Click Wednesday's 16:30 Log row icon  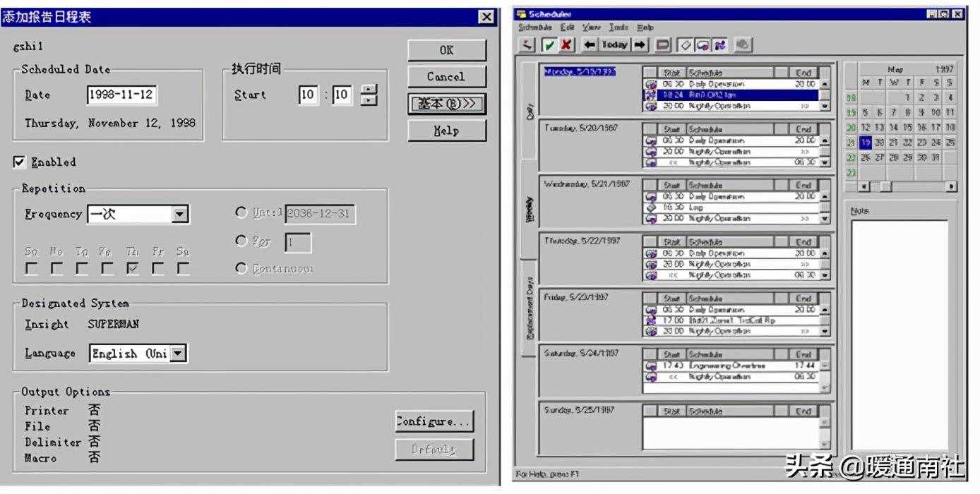click(651, 207)
